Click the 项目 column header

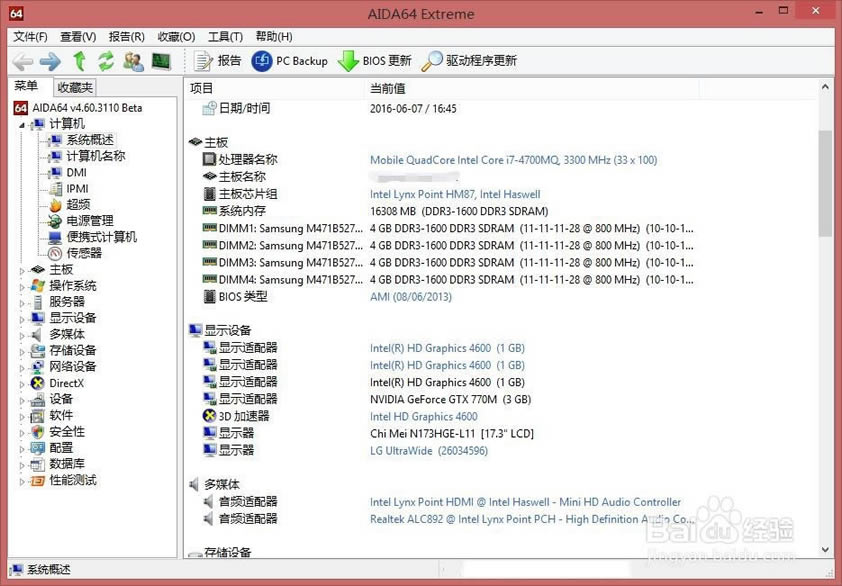(274, 89)
